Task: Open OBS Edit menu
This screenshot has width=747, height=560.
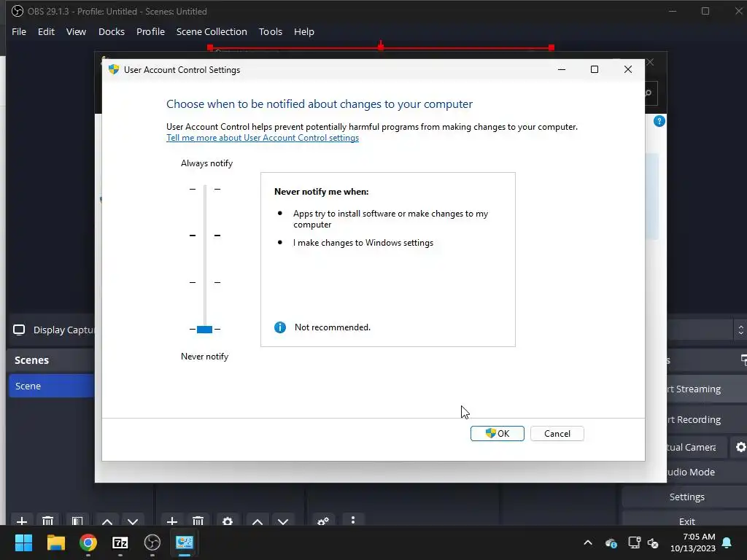Action: (46, 31)
